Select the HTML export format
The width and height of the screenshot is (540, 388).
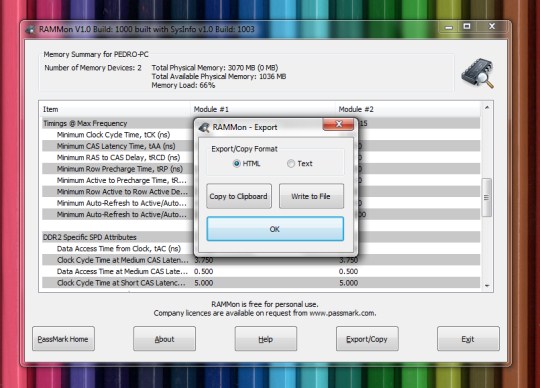[237, 164]
